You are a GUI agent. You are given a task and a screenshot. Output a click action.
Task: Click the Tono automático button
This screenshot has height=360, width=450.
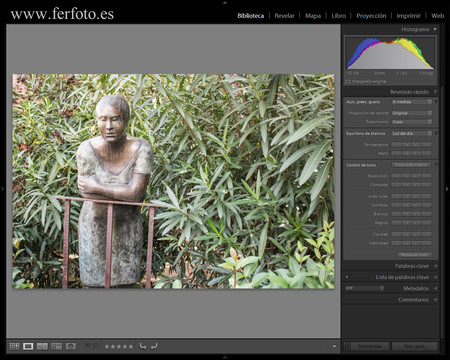[411, 165]
